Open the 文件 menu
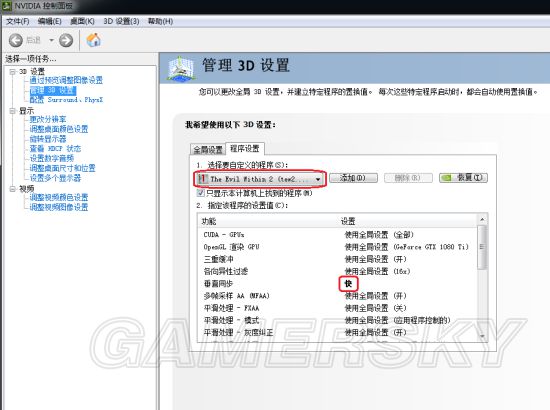 click(x=18, y=21)
